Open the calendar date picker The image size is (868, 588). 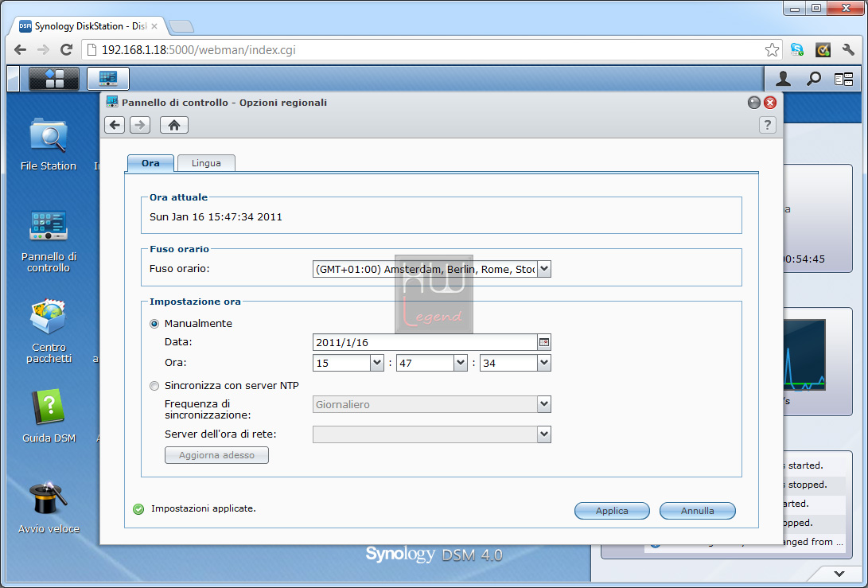click(544, 342)
